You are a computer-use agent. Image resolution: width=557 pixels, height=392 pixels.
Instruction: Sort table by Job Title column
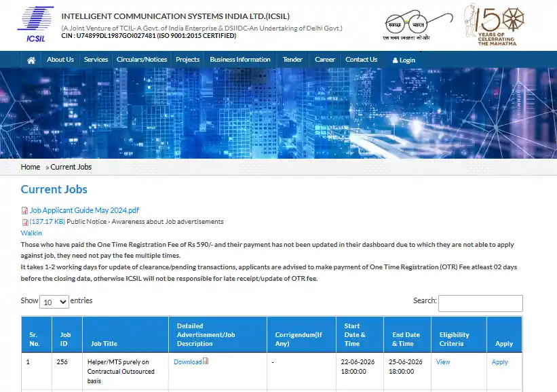click(126, 334)
